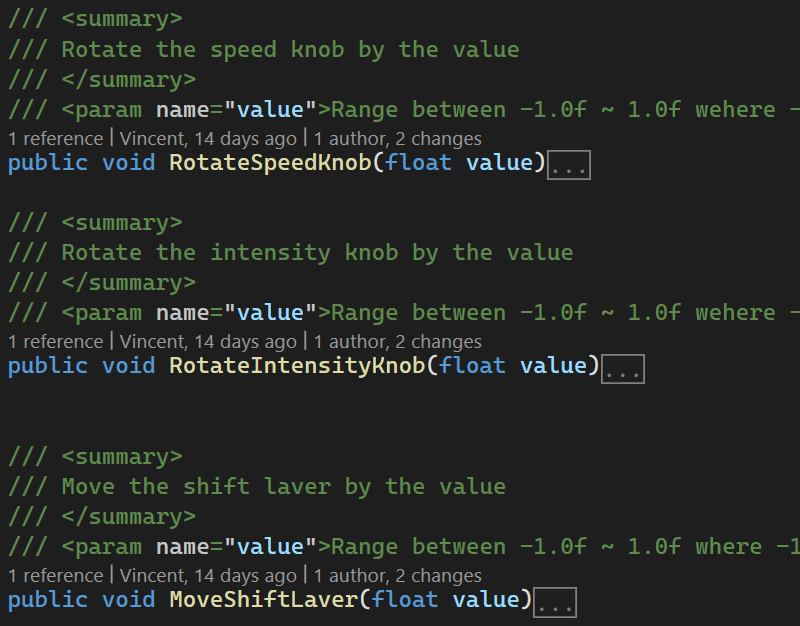
Task: Click comment 'Rotate the intensity knob by the value'
Action: pyautogui.click(x=317, y=252)
